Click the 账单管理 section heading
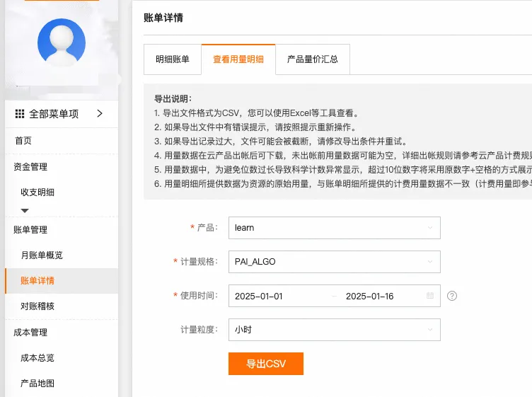 click(30, 230)
